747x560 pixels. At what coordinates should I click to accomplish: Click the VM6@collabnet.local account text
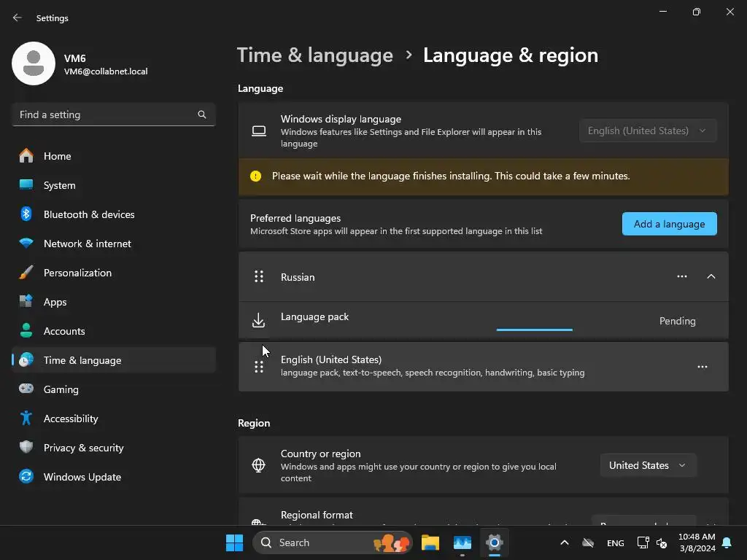[x=106, y=71]
